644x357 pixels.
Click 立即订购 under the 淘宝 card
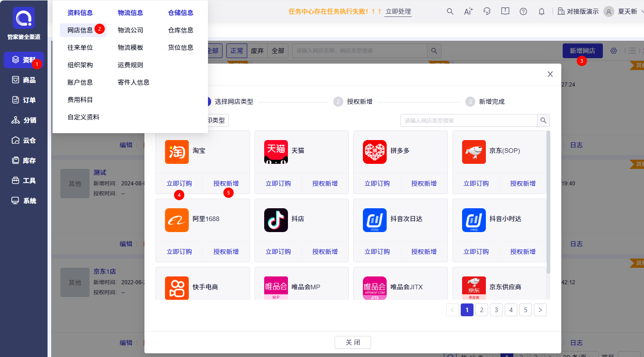tap(179, 184)
